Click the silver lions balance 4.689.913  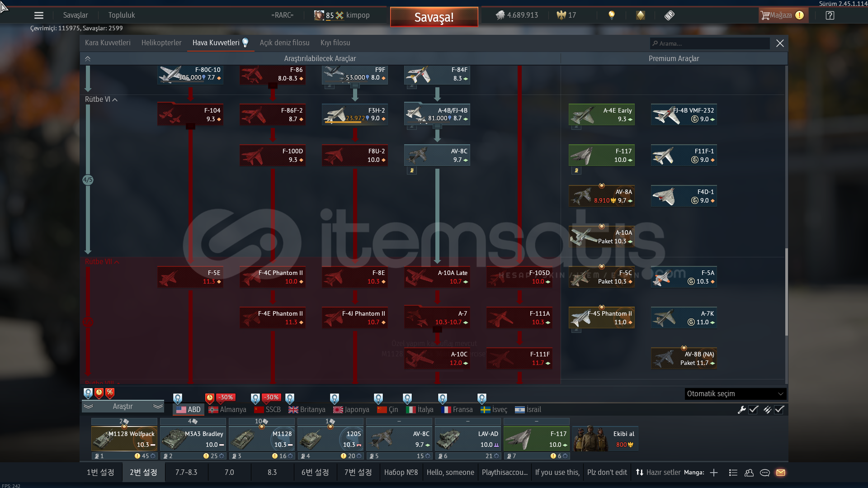pos(517,15)
